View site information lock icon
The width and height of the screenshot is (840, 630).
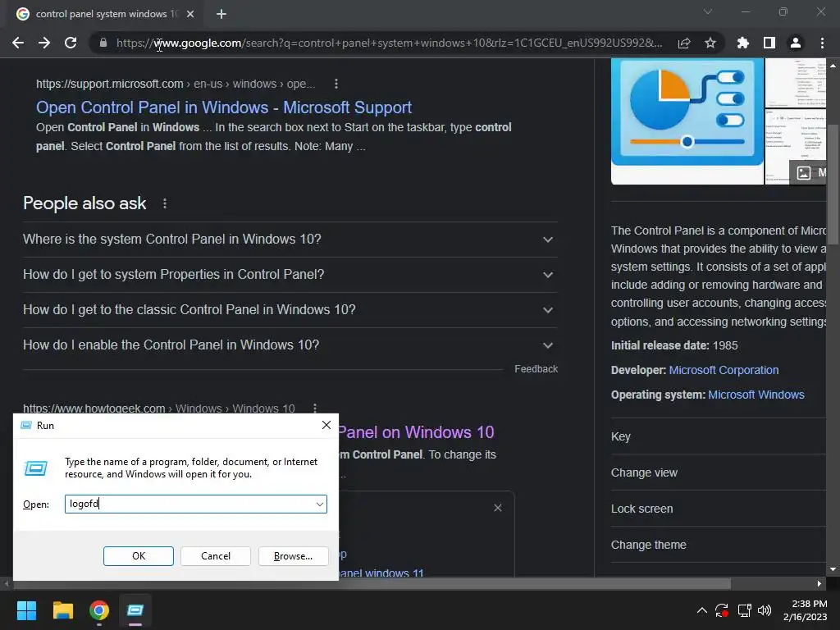click(x=103, y=43)
